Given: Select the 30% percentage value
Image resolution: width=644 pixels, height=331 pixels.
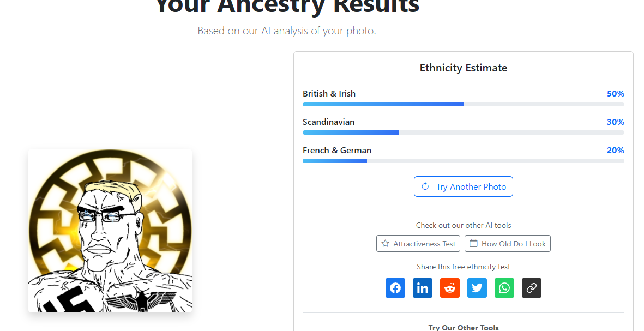Looking at the screenshot, I should coord(615,122).
